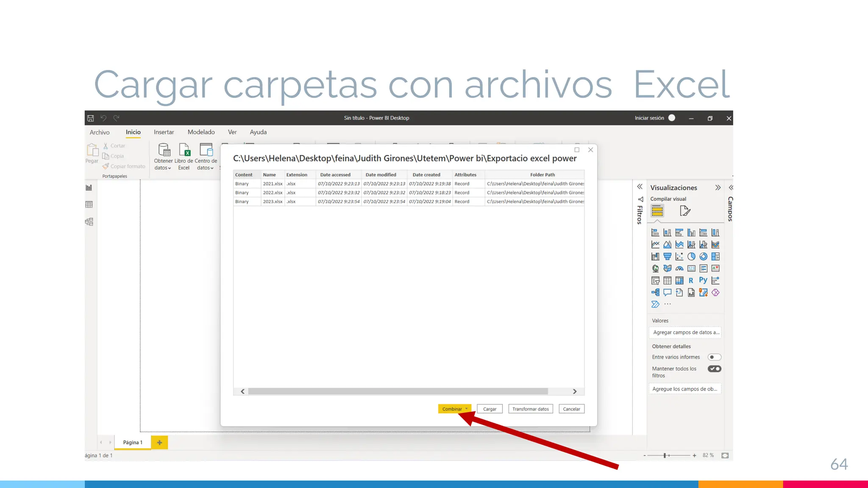Insert the scatter chart visual
The width and height of the screenshot is (868, 488).
(679, 256)
